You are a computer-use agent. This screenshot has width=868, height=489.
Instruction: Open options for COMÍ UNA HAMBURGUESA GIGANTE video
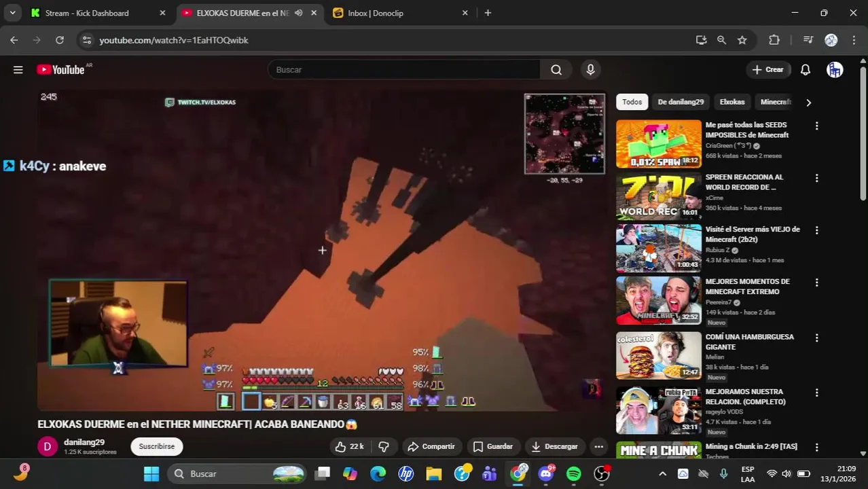coord(816,338)
